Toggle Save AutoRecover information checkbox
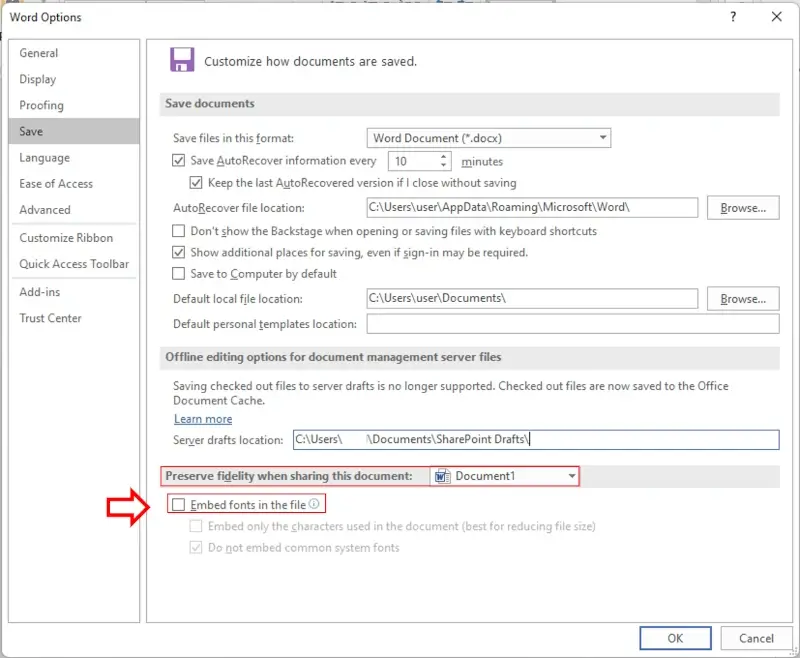800x658 pixels. tap(178, 161)
